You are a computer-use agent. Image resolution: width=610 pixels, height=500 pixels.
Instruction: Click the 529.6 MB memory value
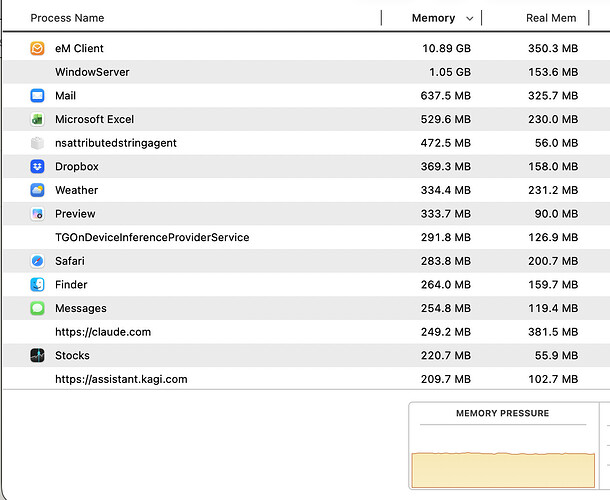[x=446, y=119]
